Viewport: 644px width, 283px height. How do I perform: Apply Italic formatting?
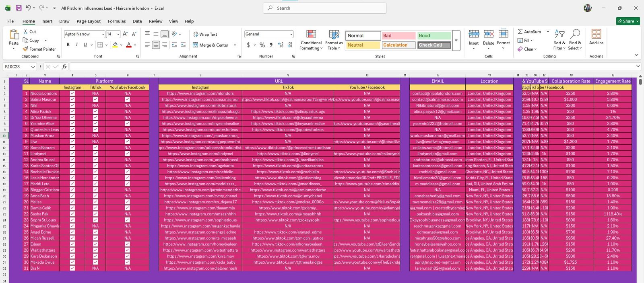pos(76,45)
